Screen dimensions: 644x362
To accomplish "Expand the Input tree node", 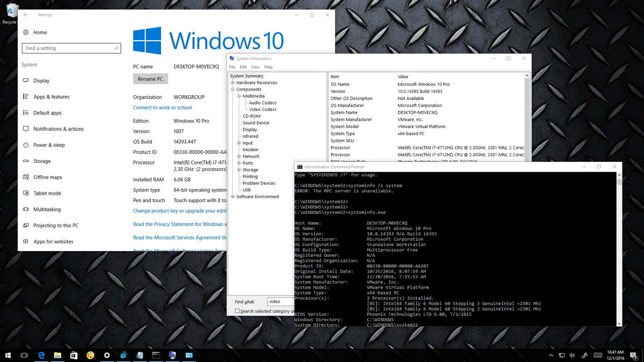I will (x=239, y=143).
